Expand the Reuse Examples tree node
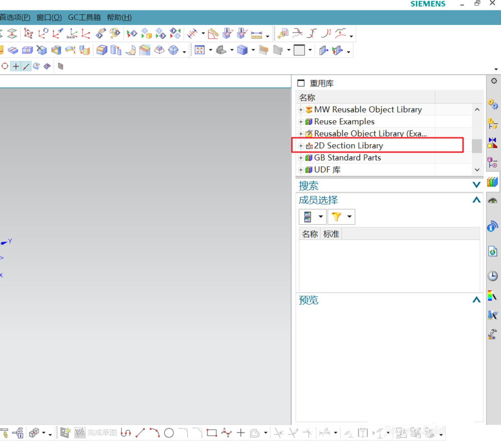501x448 pixels. 301,122
